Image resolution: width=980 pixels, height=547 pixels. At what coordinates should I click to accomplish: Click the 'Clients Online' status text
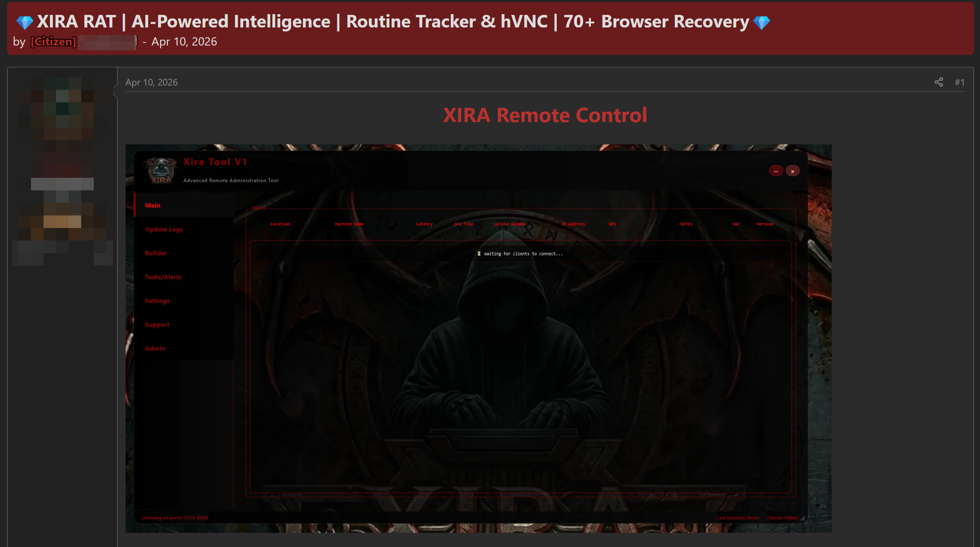click(x=783, y=518)
